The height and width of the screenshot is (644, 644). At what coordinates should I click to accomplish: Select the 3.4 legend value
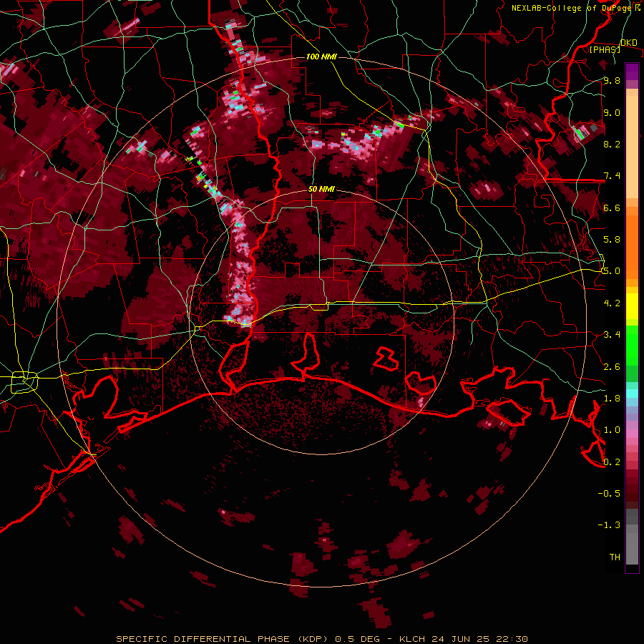612,335
